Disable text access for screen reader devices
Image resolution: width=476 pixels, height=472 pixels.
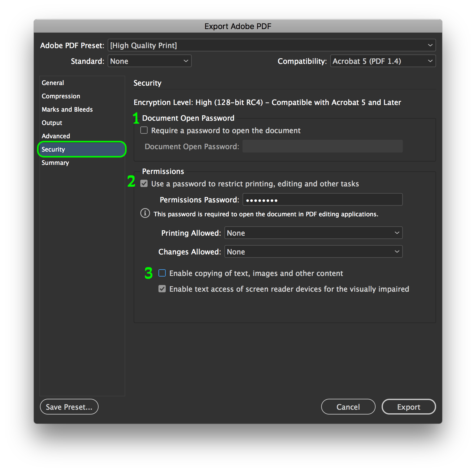(x=162, y=289)
